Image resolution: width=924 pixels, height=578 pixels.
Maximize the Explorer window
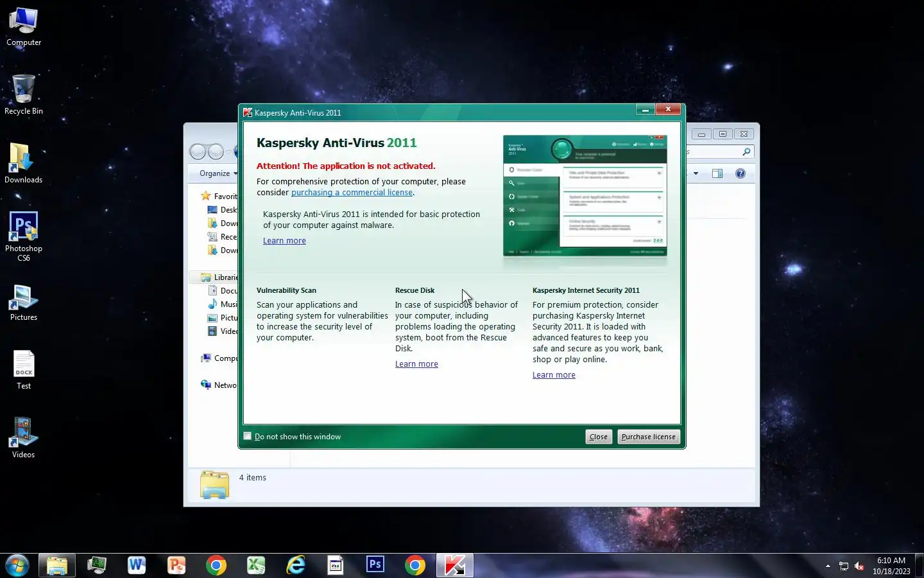point(723,134)
